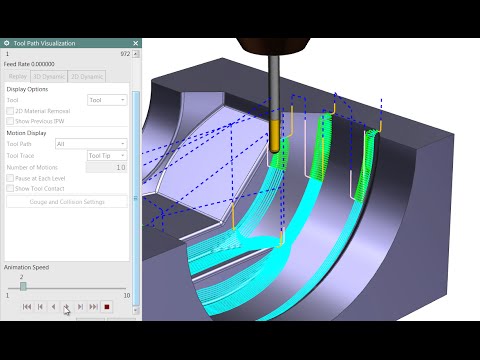Image resolution: width=480 pixels, height=360 pixels.
Task: Play the tool path in reverse
Action: tap(53, 307)
